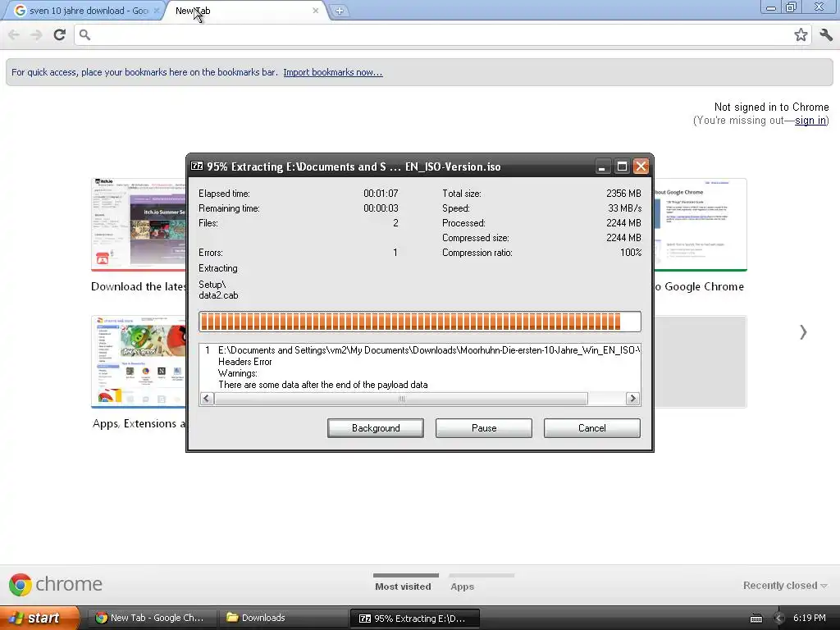Open the Windows start menu
The image size is (840, 630).
38,618
